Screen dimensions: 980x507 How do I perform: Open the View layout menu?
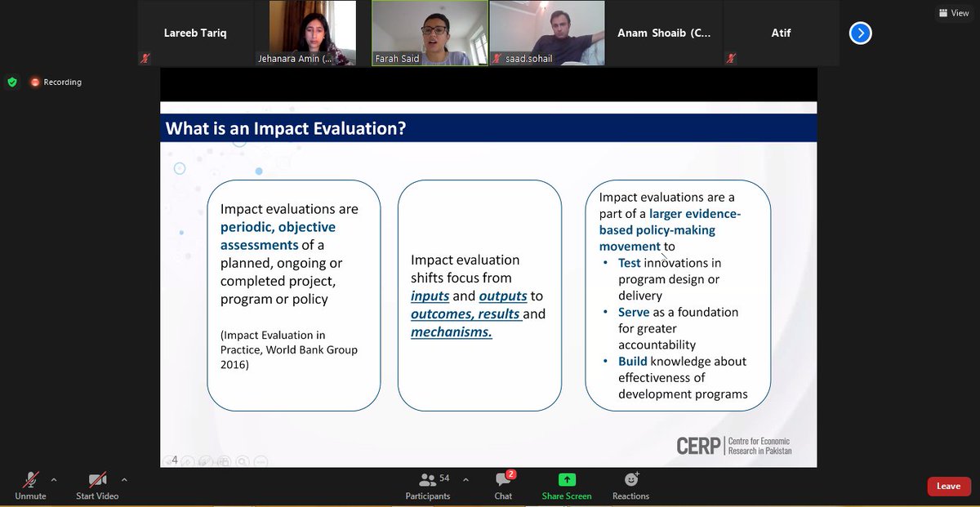click(955, 13)
